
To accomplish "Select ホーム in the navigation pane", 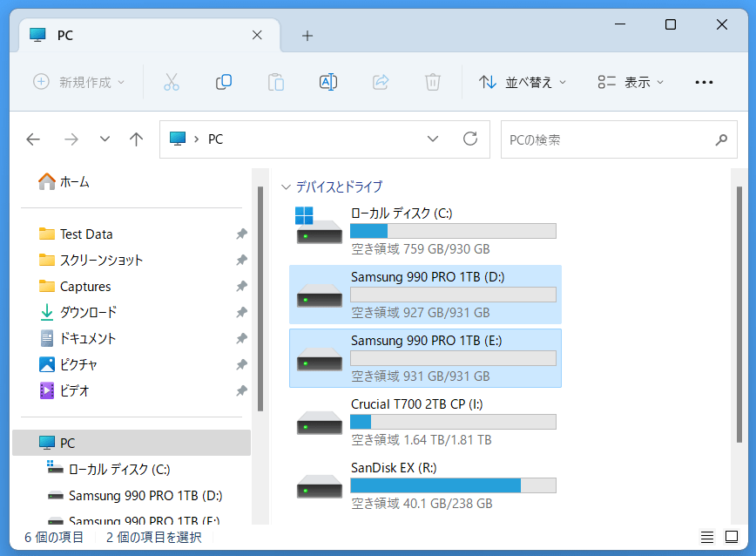I will pos(74,182).
